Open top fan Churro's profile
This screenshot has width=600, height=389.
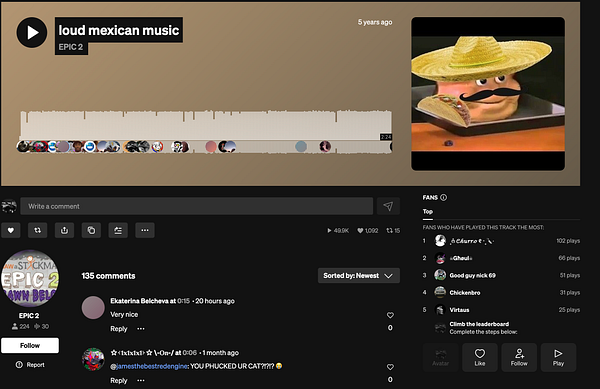point(471,241)
